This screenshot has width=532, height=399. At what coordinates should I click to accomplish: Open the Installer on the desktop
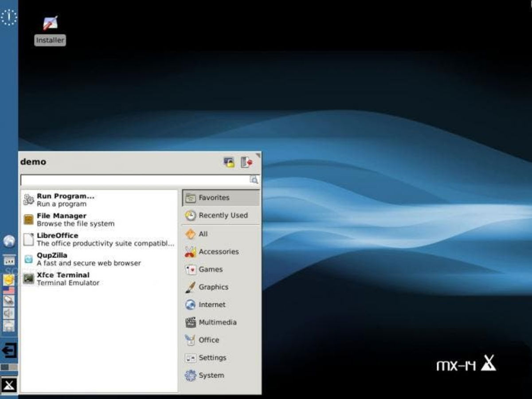(x=50, y=22)
